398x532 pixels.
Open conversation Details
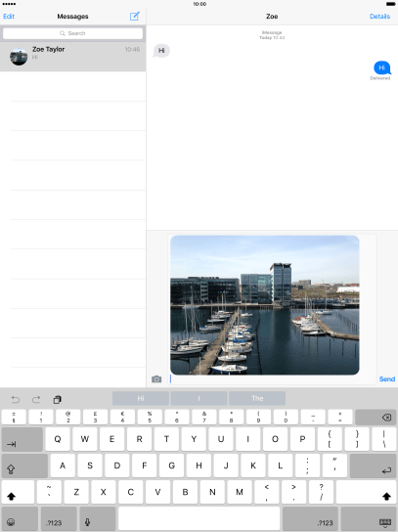(x=379, y=17)
